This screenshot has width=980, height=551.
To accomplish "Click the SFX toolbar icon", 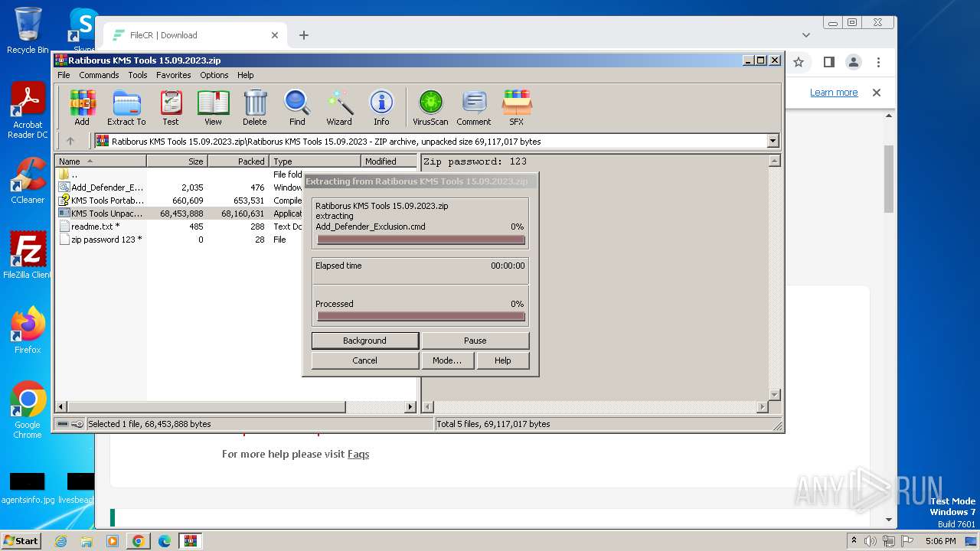I will point(517,108).
